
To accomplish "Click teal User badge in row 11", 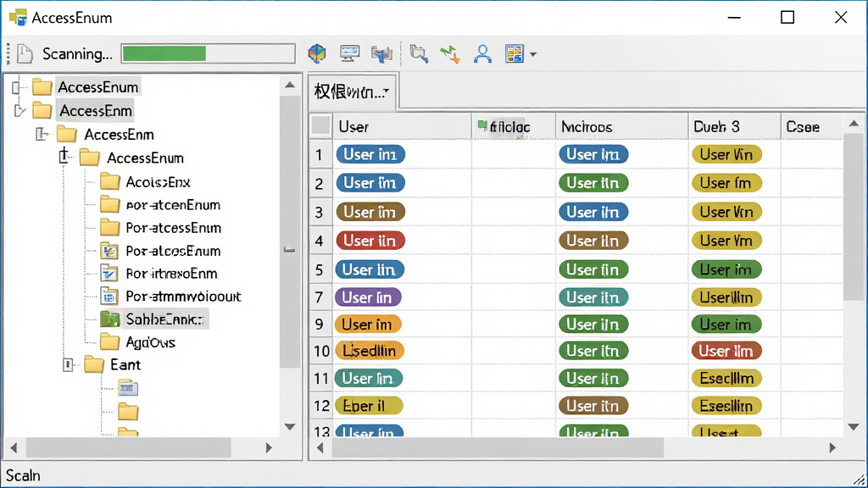I will click(x=369, y=379).
